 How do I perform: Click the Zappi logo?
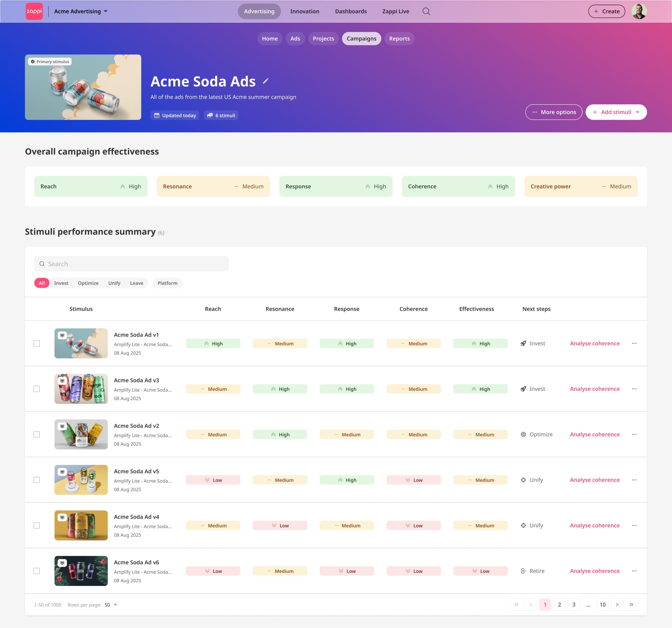click(34, 12)
